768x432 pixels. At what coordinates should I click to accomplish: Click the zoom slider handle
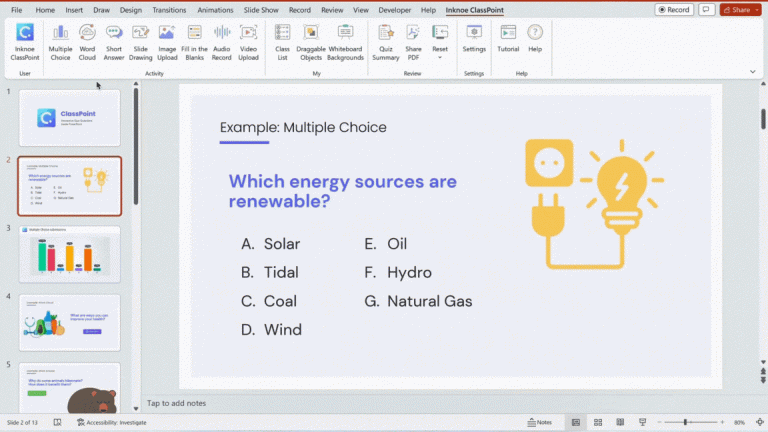[x=685, y=422]
